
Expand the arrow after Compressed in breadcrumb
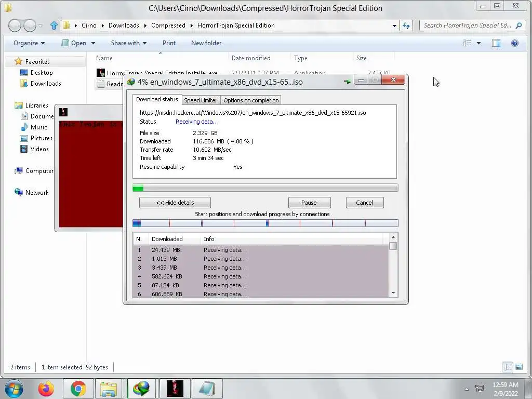[x=191, y=25]
